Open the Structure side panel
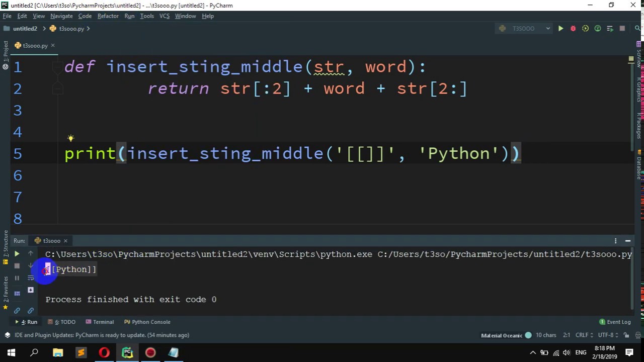This screenshot has height=362, width=644. point(6,247)
